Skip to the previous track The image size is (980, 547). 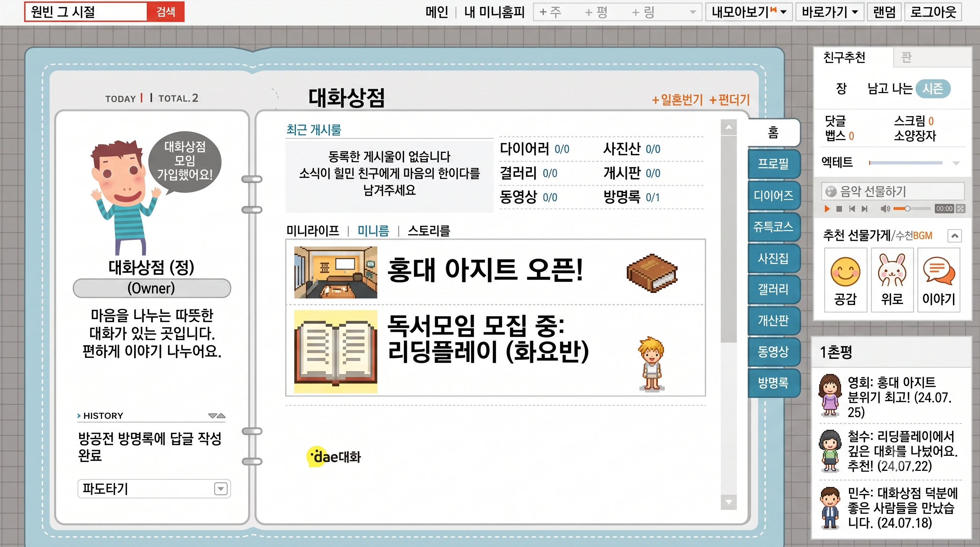point(852,208)
